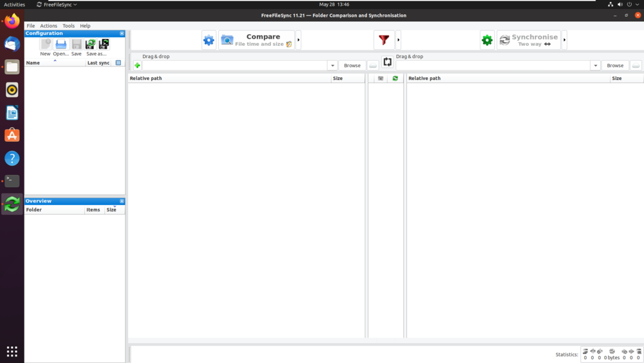Close the Configuration panel
The width and height of the screenshot is (644, 363).
tap(122, 34)
